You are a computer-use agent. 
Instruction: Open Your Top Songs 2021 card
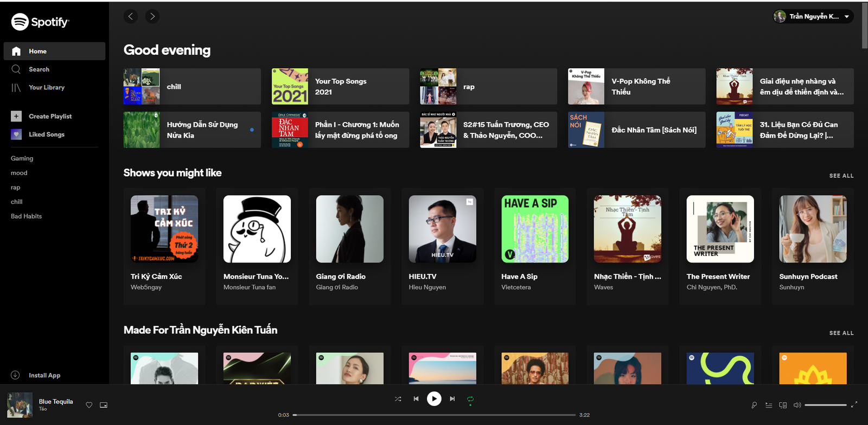(340, 86)
